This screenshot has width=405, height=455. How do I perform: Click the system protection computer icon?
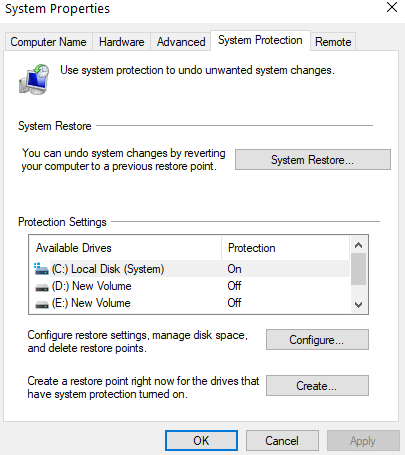click(34, 79)
